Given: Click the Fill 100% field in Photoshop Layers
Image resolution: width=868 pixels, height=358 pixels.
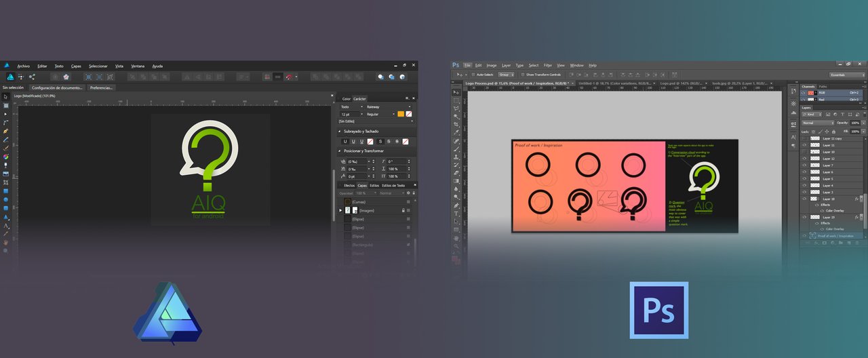Looking at the screenshot, I should pos(855,131).
